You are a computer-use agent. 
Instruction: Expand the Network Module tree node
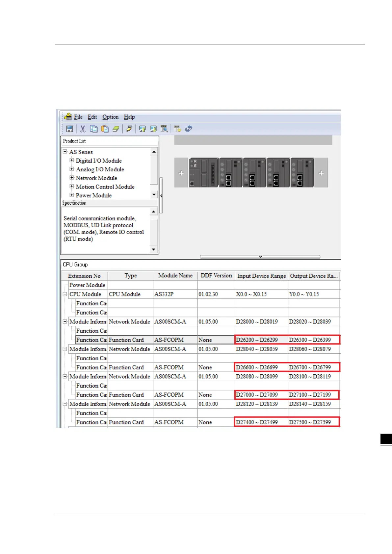[71, 178]
